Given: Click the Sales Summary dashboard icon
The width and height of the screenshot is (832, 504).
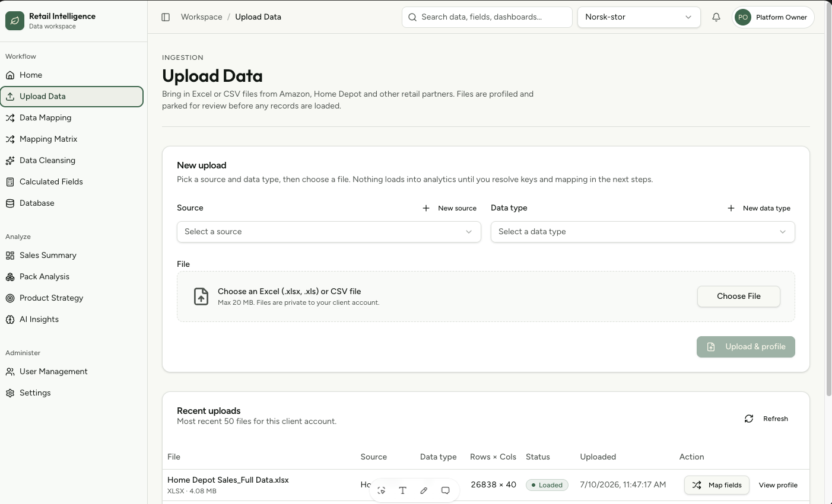Looking at the screenshot, I should tap(10, 256).
